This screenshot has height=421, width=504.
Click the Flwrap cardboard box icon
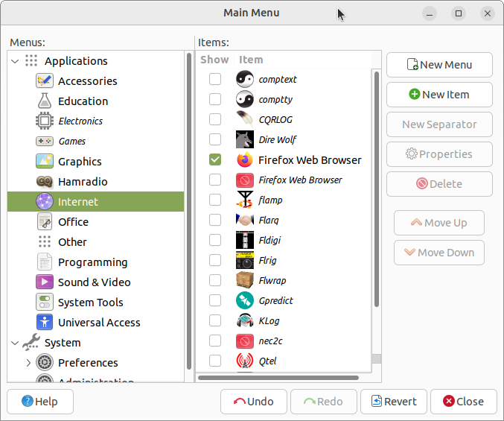click(245, 280)
